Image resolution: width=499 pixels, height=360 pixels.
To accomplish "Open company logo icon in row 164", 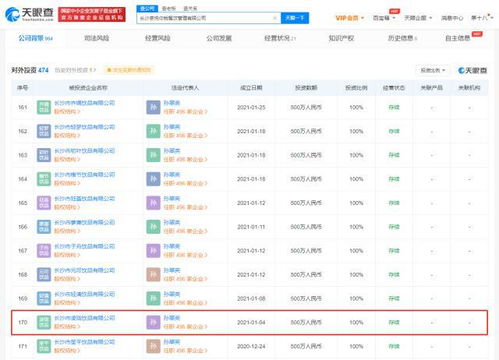I will coord(44,179).
